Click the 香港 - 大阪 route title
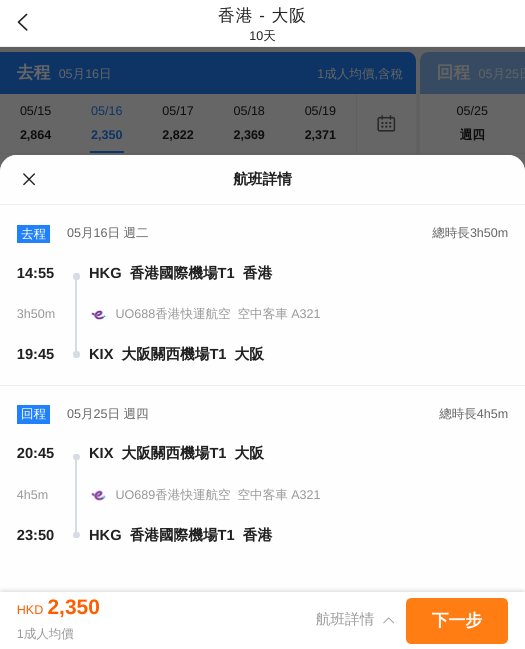 (x=262, y=16)
